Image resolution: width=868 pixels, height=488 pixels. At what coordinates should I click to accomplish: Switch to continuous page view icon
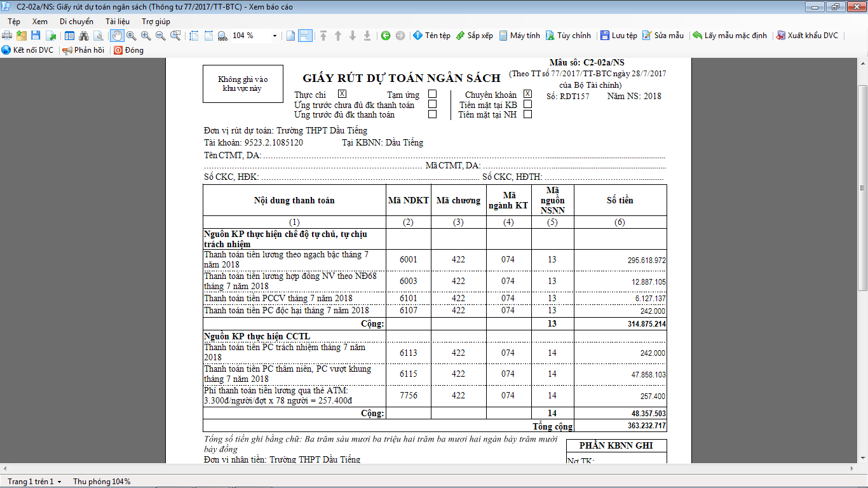pos(305,36)
